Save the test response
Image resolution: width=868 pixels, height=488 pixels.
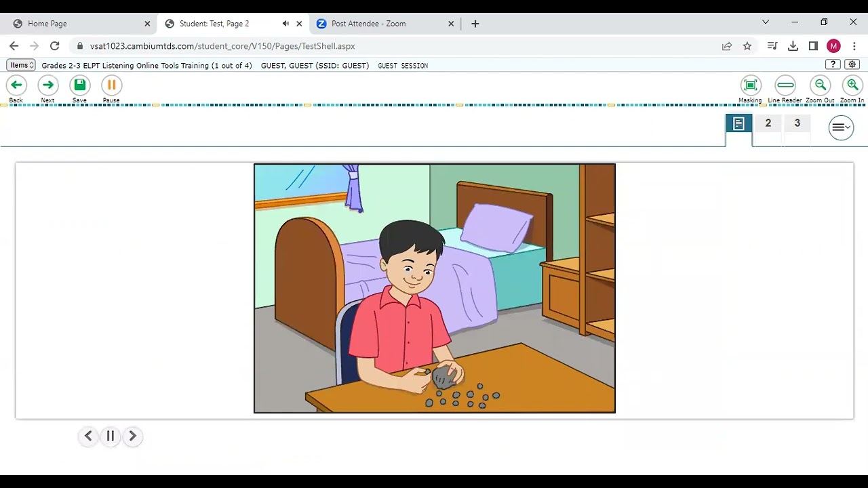click(79, 85)
